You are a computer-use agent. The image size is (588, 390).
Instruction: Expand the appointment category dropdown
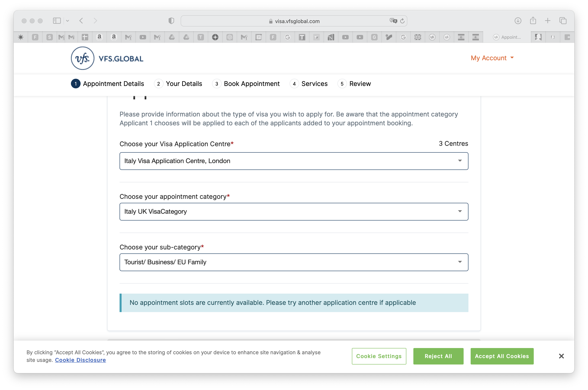click(x=294, y=211)
